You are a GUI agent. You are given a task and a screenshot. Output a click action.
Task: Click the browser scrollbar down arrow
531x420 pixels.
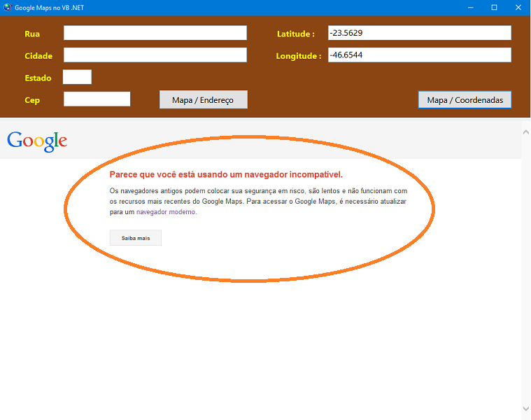(526, 408)
